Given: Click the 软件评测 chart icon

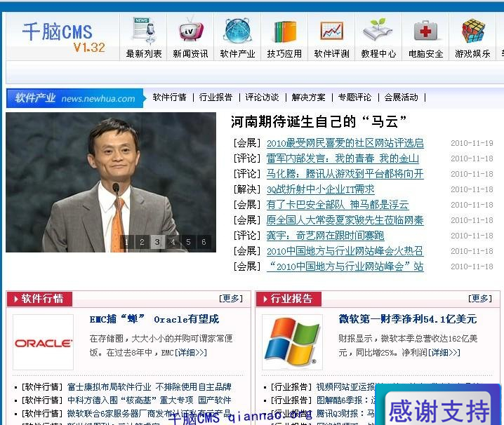Looking at the screenshot, I should pos(332,31).
